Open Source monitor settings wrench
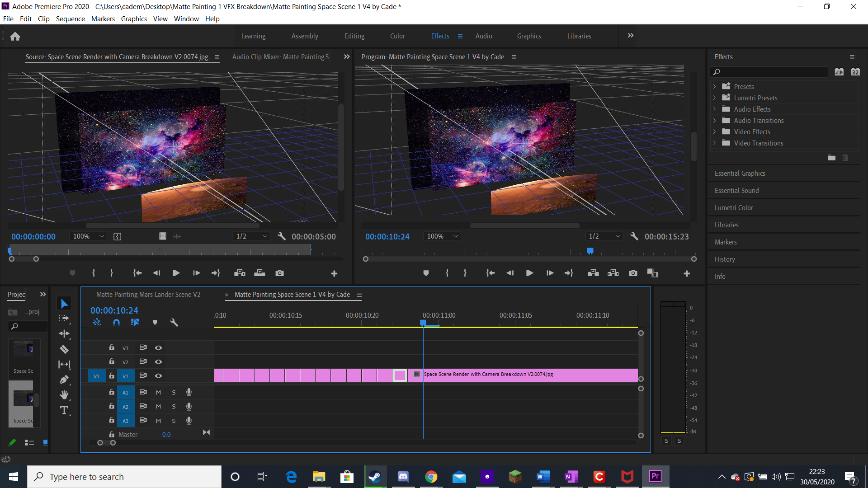Viewport: 868px width, 488px height. coord(282,236)
